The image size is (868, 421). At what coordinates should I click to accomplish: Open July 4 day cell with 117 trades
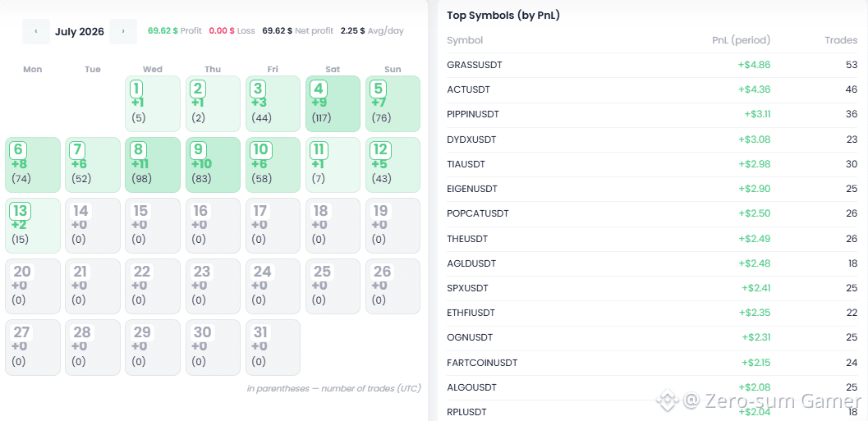click(x=333, y=104)
